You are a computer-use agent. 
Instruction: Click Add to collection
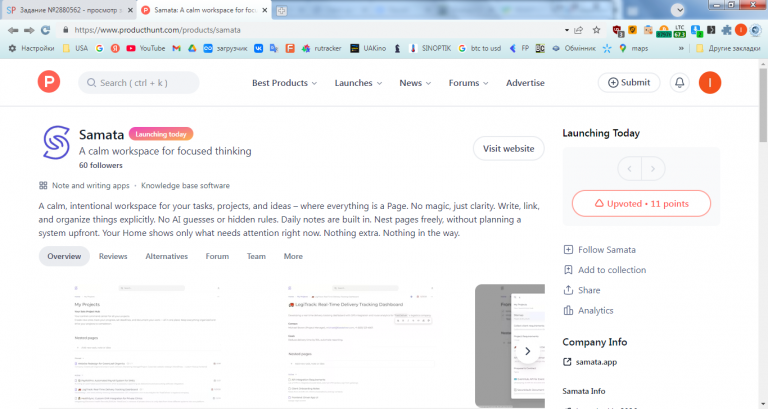click(605, 270)
